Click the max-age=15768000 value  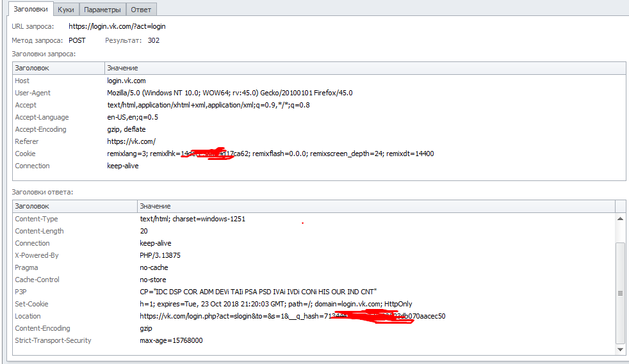(171, 340)
